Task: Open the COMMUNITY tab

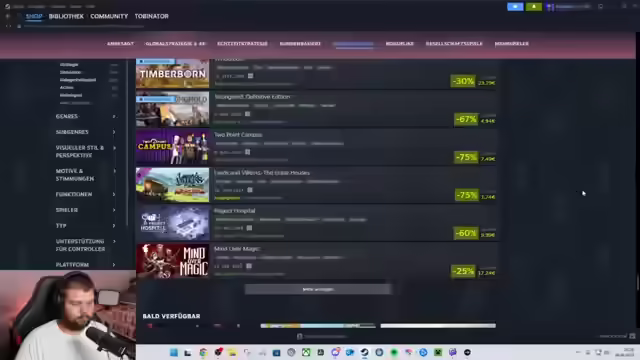Action: point(109,16)
